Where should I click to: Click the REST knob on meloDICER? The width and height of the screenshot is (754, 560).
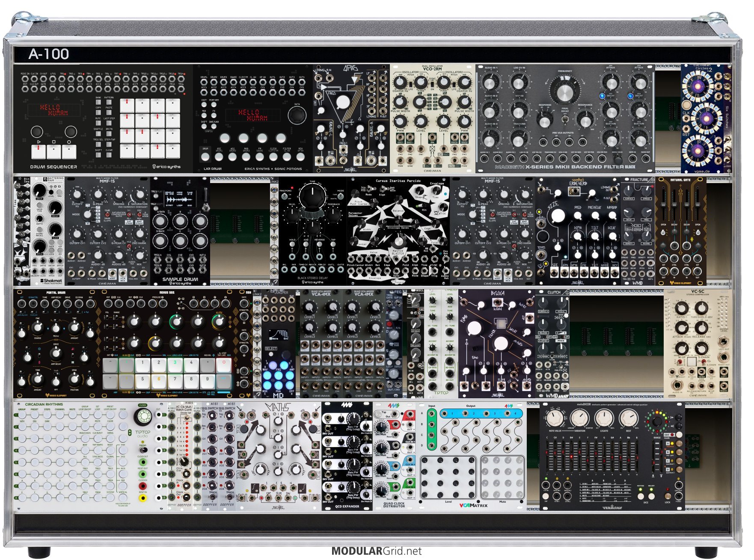tap(628, 419)
